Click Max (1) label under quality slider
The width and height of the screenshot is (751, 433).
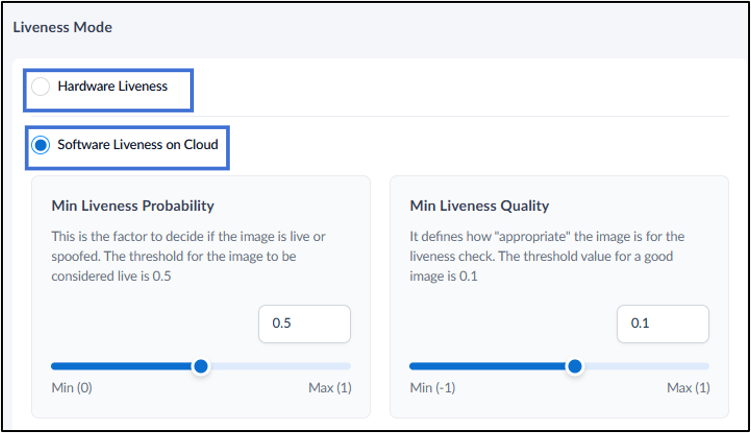coord(688,387)
